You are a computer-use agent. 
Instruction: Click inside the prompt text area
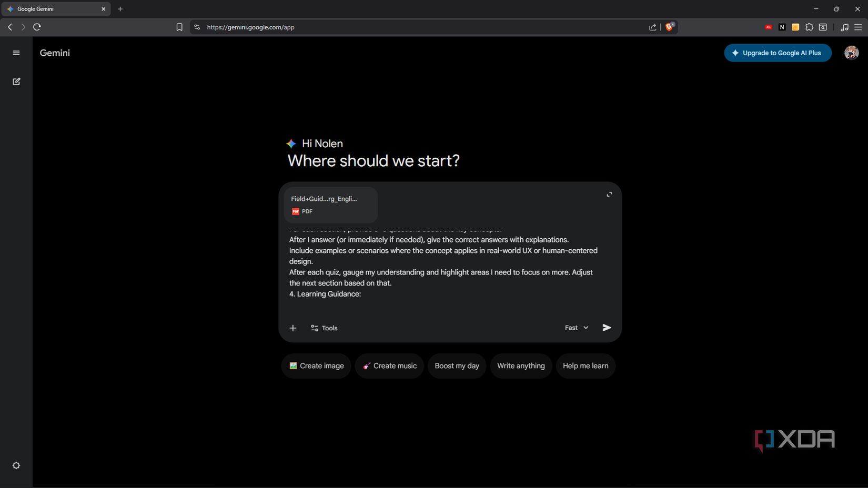point(450,267)
